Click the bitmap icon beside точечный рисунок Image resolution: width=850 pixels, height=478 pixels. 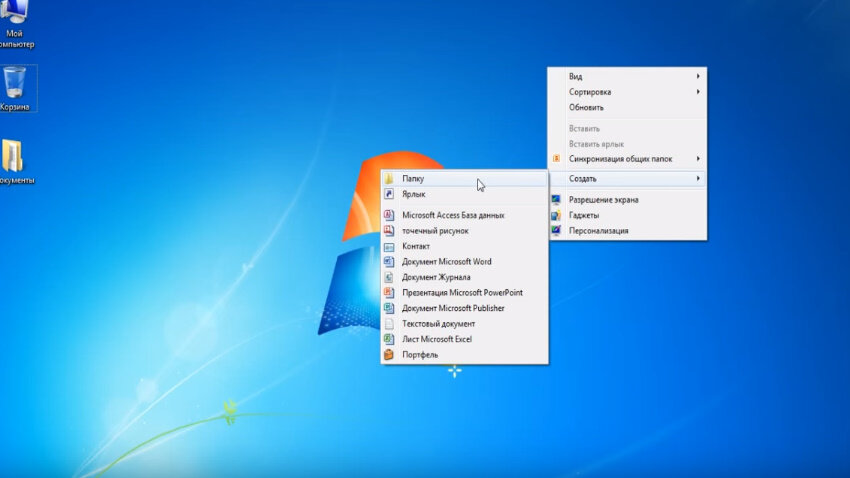[x=389, y=230]
